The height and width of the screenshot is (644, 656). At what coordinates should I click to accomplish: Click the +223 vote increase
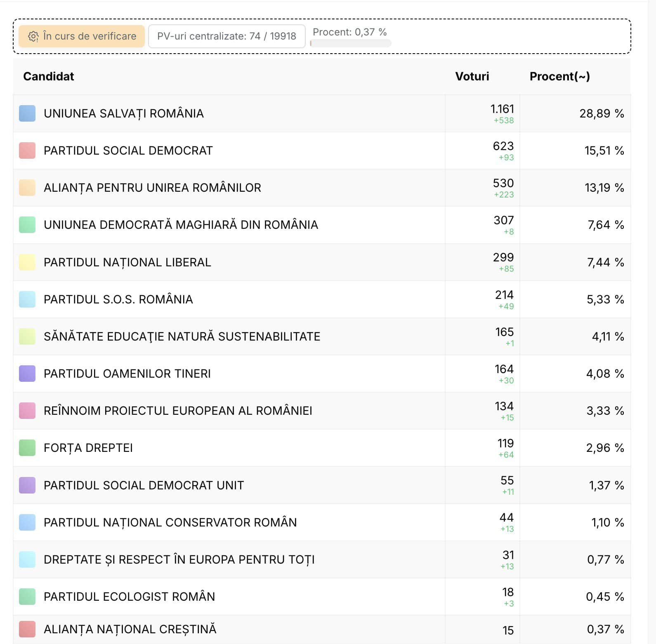tap(504, 195)
